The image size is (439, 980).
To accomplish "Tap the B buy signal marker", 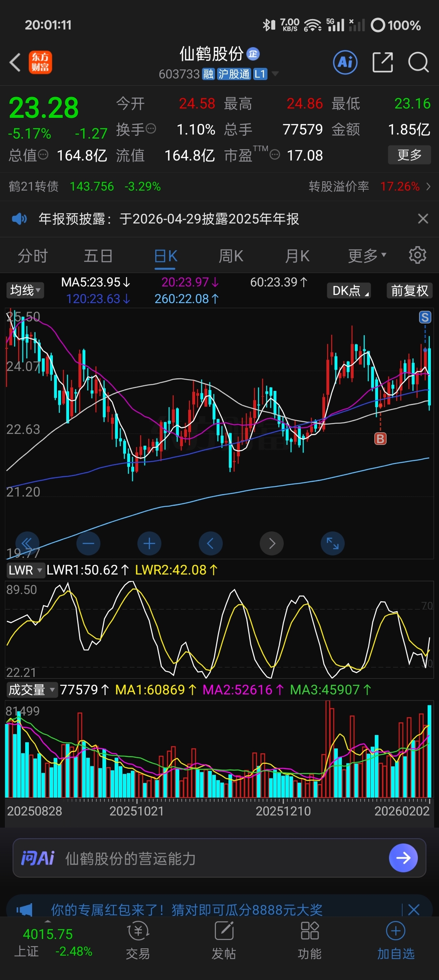I will click(380, 438).
